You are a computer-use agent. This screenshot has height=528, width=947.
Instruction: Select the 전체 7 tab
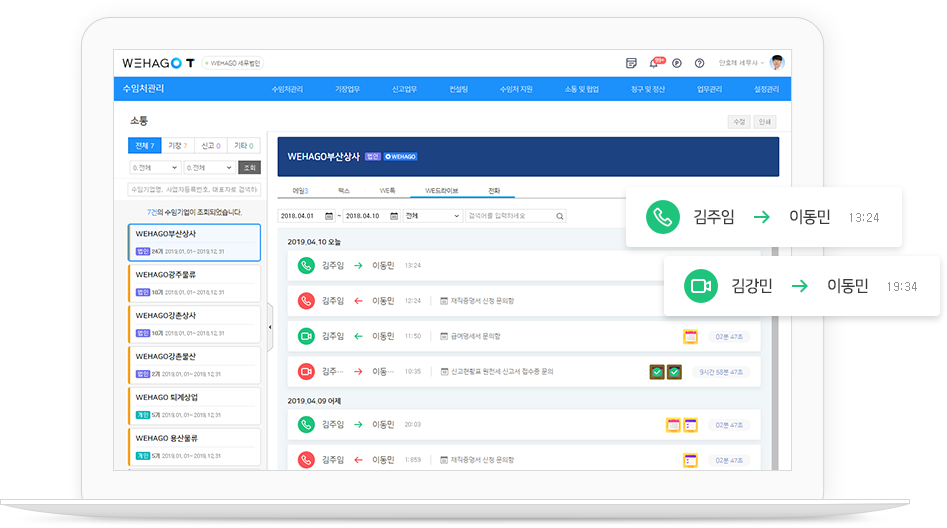pos(145,146)
